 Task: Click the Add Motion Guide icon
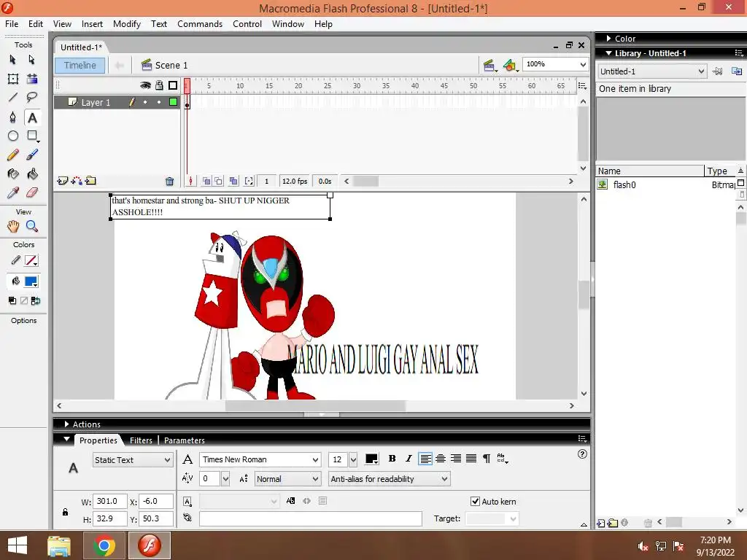76,181
